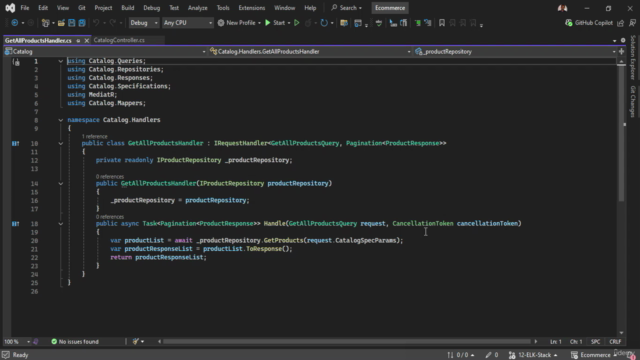The width and height of the screenshot is (640, 360).
Task: Click the interface implementation glyph at line 10
Action: click(16, 144)
